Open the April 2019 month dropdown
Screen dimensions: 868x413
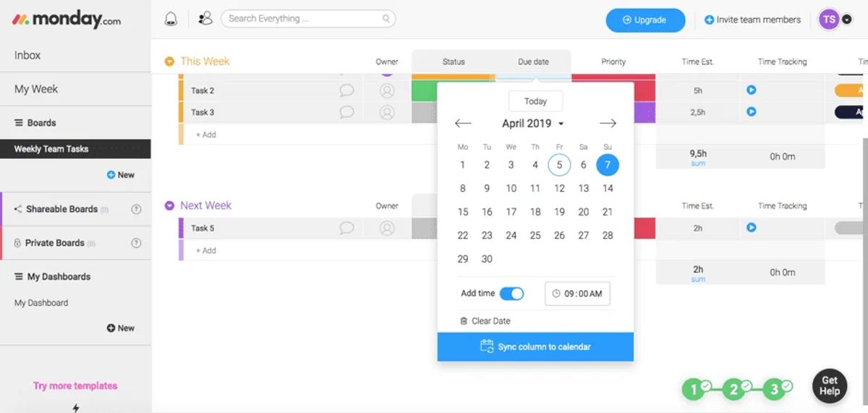533,124
